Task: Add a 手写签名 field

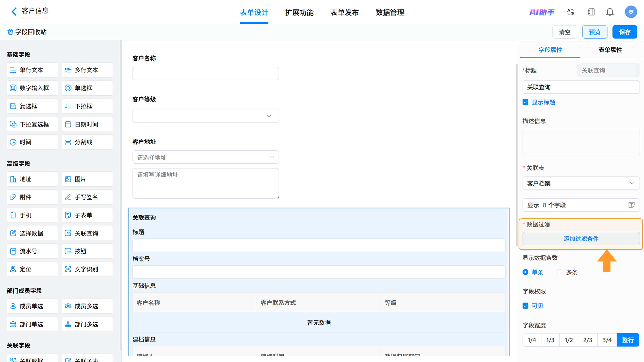Action: (x=87, y=197)
